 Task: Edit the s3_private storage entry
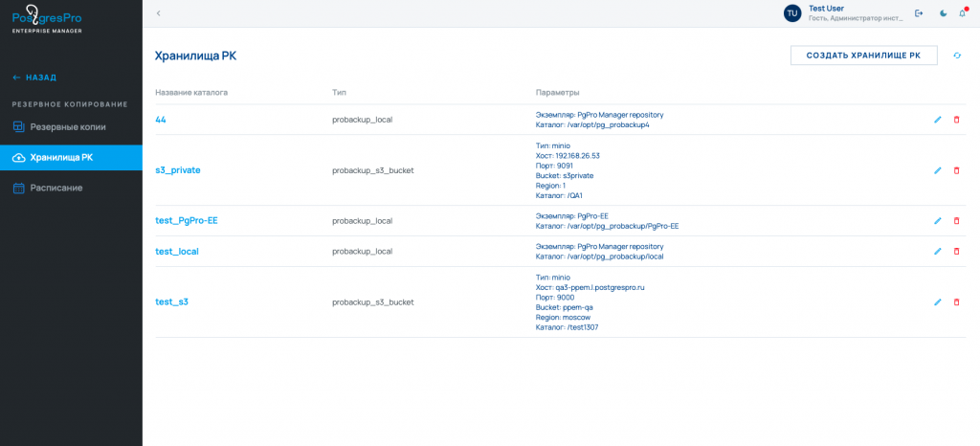[x=938, y=170]
